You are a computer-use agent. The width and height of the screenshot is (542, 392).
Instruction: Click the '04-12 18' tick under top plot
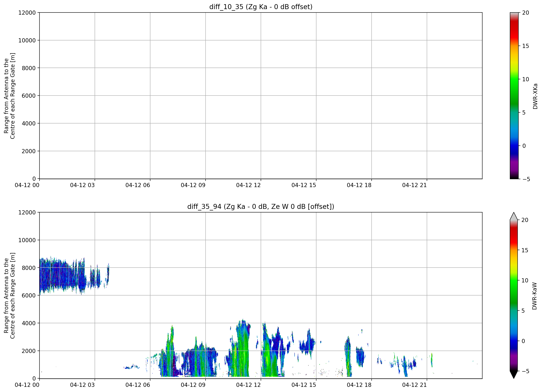pyautogui.click(x=359, y=185)
